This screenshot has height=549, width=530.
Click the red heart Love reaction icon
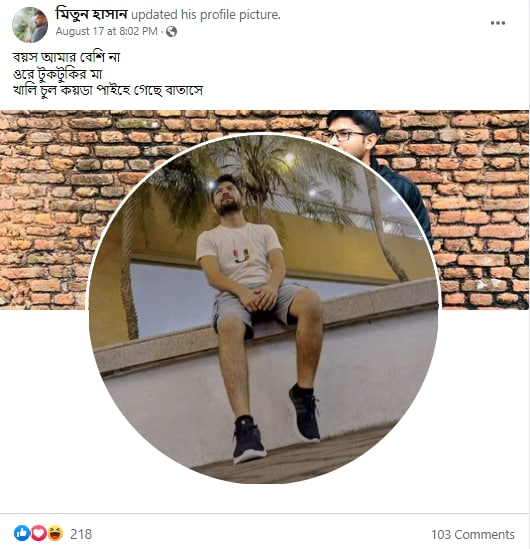[x=39, y=533]
